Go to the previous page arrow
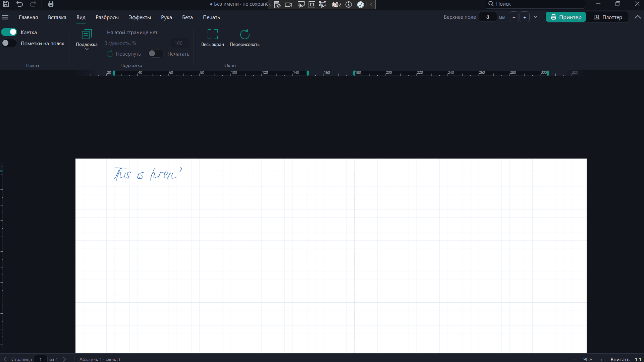 tap(5, 359)
